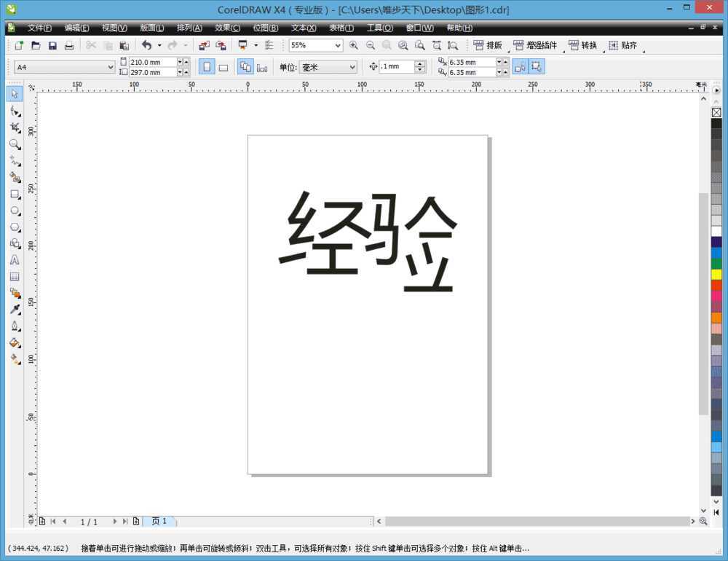
Task: Pick blue from the color palette
Action: click(x=716, y=251)
